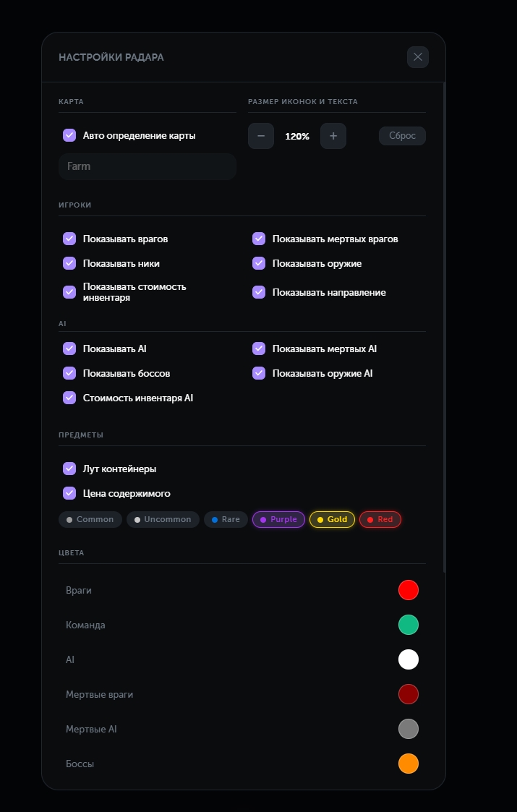Increase icon size with plus button

(x=333, y=136)
